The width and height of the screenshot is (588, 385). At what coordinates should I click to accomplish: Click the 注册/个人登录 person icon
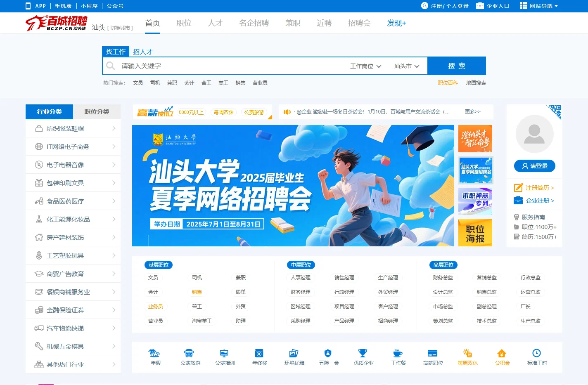click(424, 6)
